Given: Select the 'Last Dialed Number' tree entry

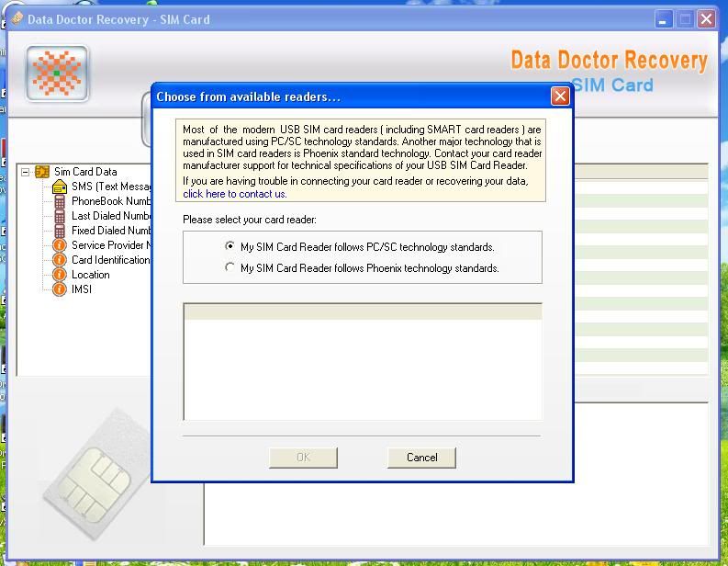Looking at the screenshot, I should (111, 216).
